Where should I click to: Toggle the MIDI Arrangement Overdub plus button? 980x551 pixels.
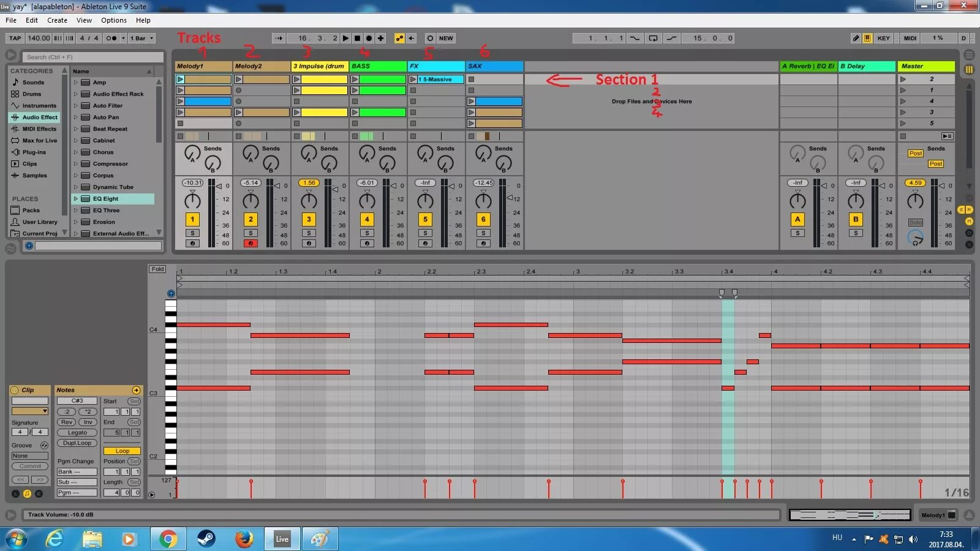pos(380,38)
